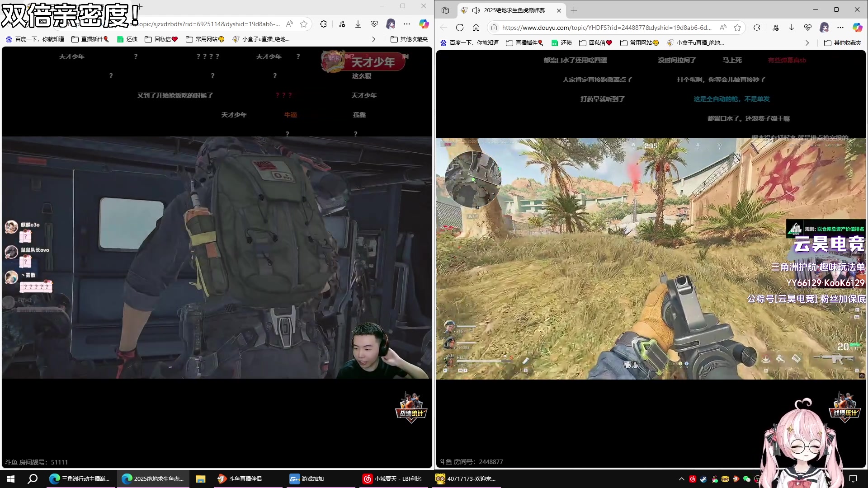The width and height of the screenshot is (868, 488).
Task: Open Settings and more menu in left browser
Action: (407, 24)
